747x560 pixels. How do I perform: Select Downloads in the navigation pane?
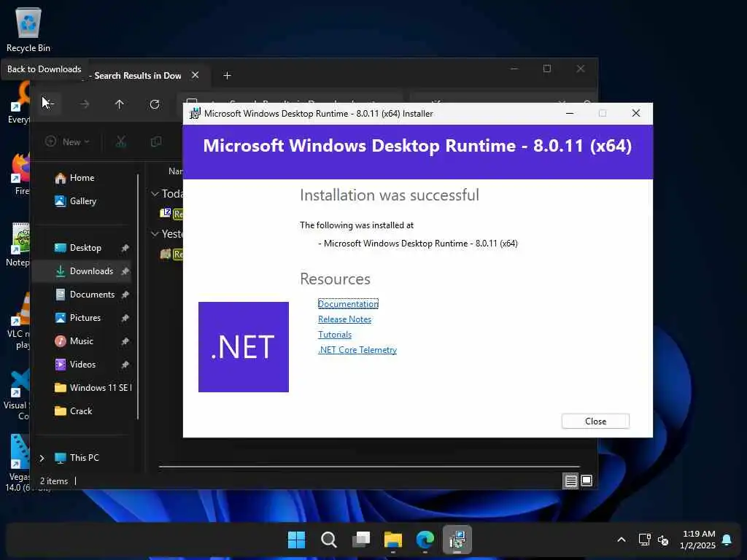point(91,271)
